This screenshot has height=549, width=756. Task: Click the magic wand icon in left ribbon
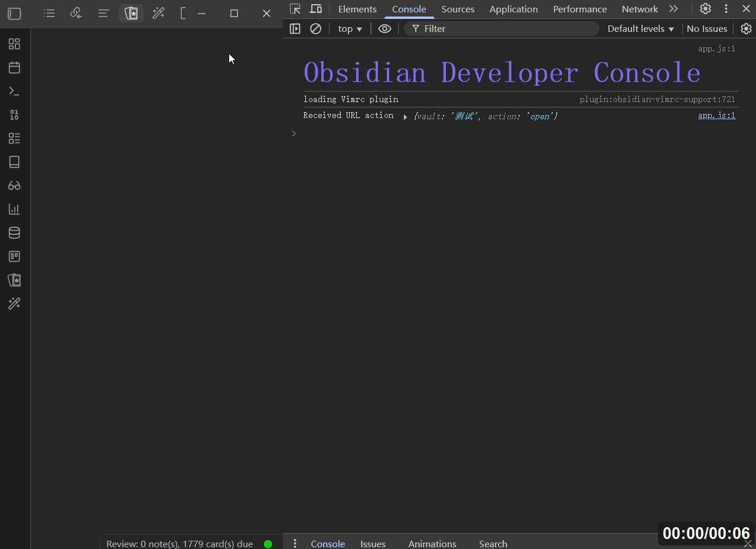[14, 303]
